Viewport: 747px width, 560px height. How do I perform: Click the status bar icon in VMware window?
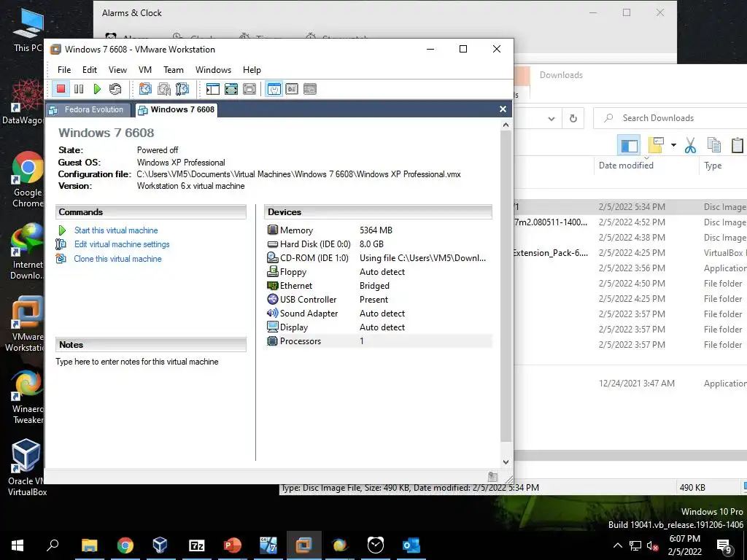492,477
